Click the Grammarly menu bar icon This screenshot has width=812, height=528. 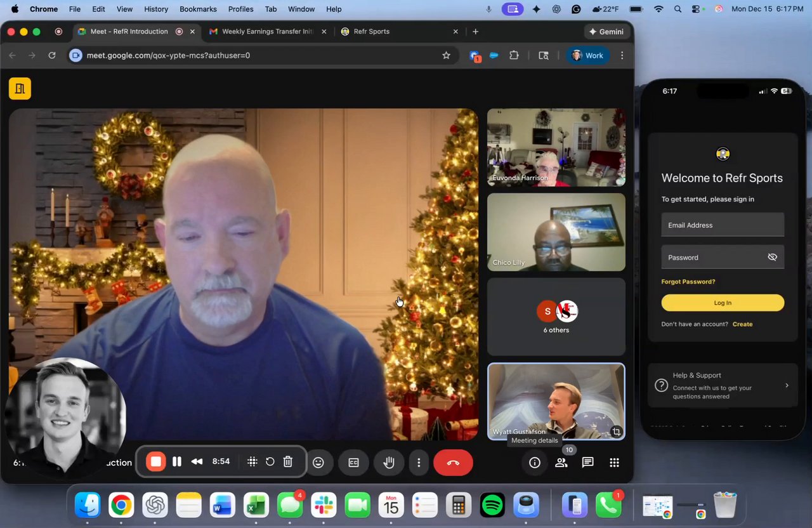pos(576,9)
